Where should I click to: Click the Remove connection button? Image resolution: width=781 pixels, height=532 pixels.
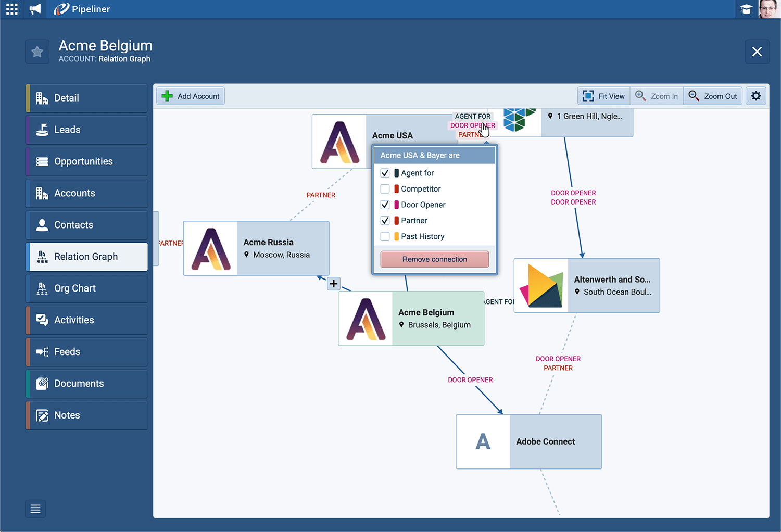click(x=434, y=259)
